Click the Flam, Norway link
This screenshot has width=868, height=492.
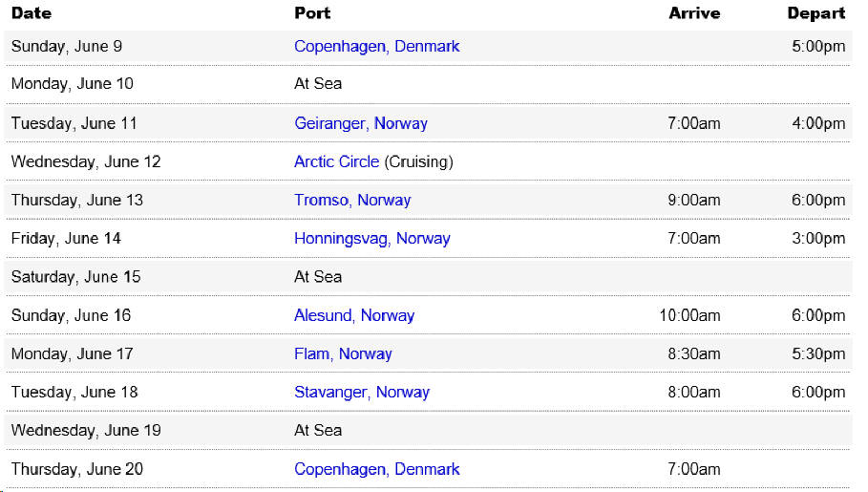coord(343,354)
